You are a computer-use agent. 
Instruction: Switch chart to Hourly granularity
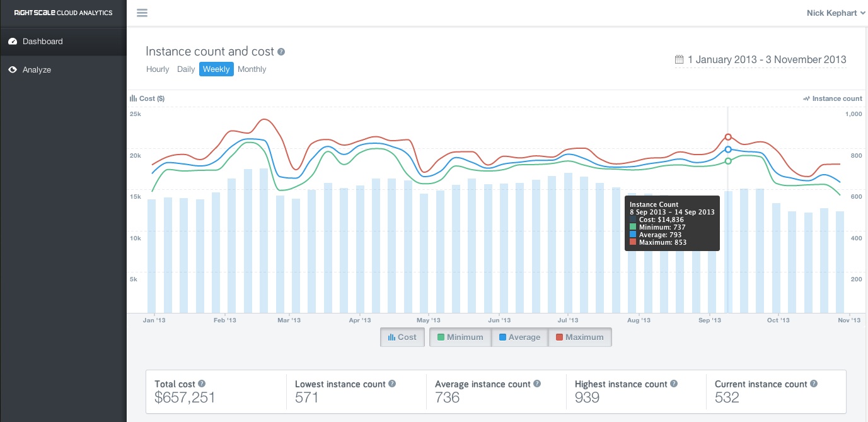click(x=158, y=69)
